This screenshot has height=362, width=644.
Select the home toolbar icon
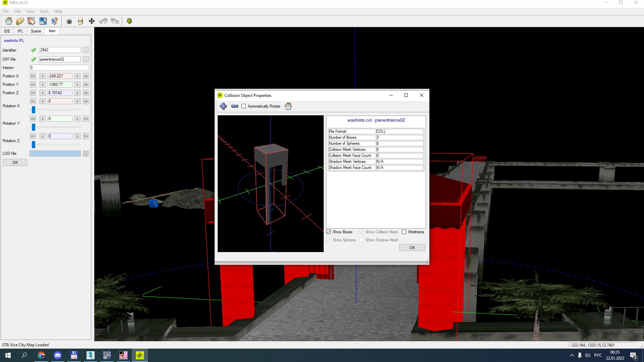(8, 21)
